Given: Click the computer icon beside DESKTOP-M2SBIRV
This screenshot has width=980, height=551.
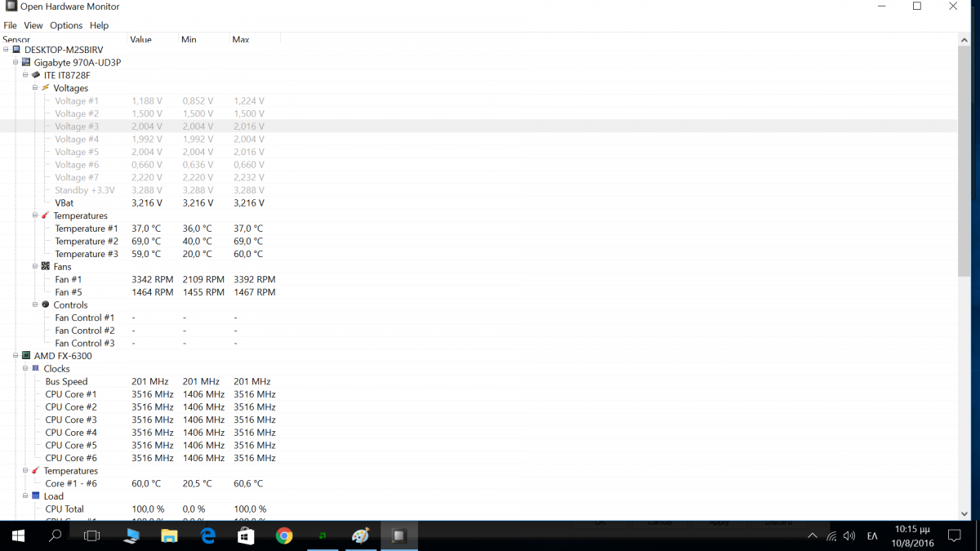Looking at the screenshot, I should 16,50.
